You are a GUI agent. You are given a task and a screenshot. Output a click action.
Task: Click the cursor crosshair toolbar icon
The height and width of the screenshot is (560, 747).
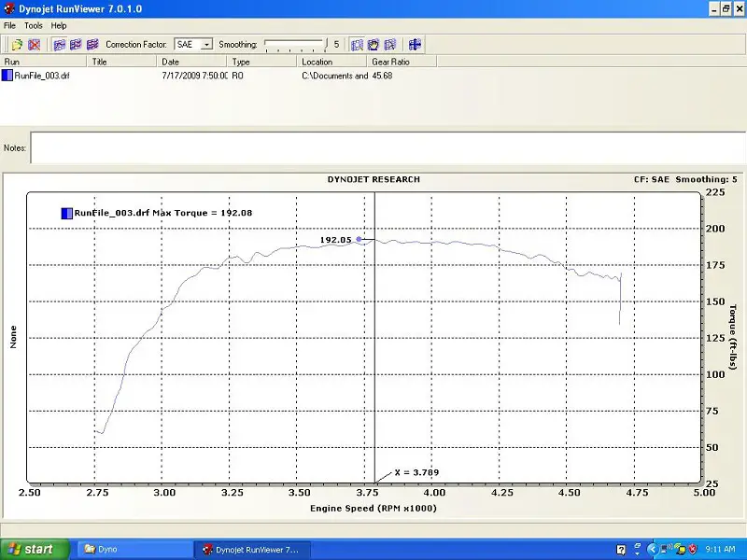(x=415, y=45)
